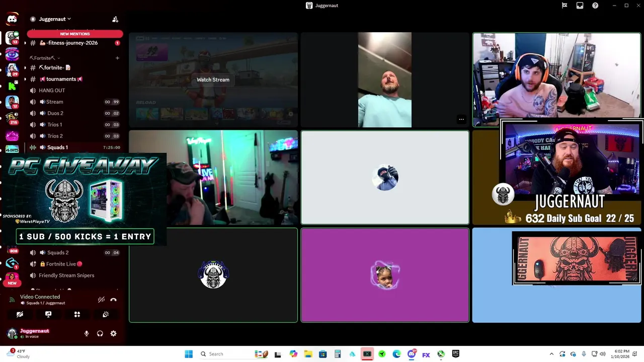This screenshot has width=644, height=362.
Task: Open Epic Games Launcher from taskbar
Action: (455, 354)
